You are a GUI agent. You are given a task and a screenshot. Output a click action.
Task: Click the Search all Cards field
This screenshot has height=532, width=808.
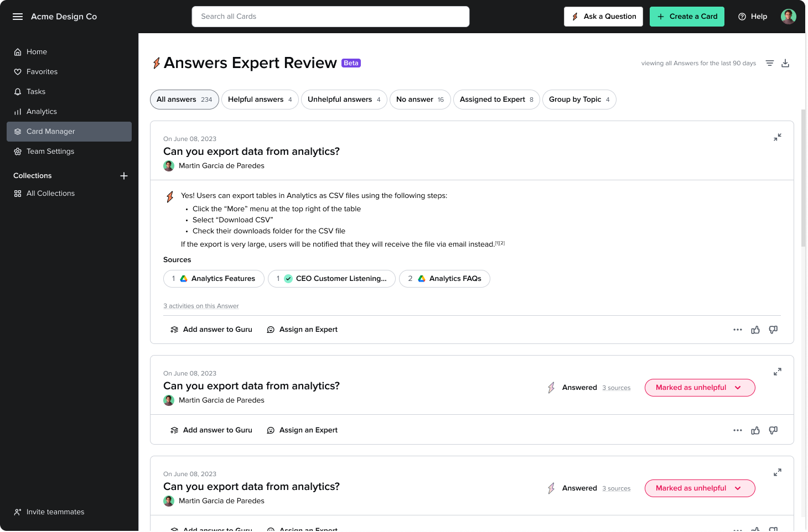[330, 16]
